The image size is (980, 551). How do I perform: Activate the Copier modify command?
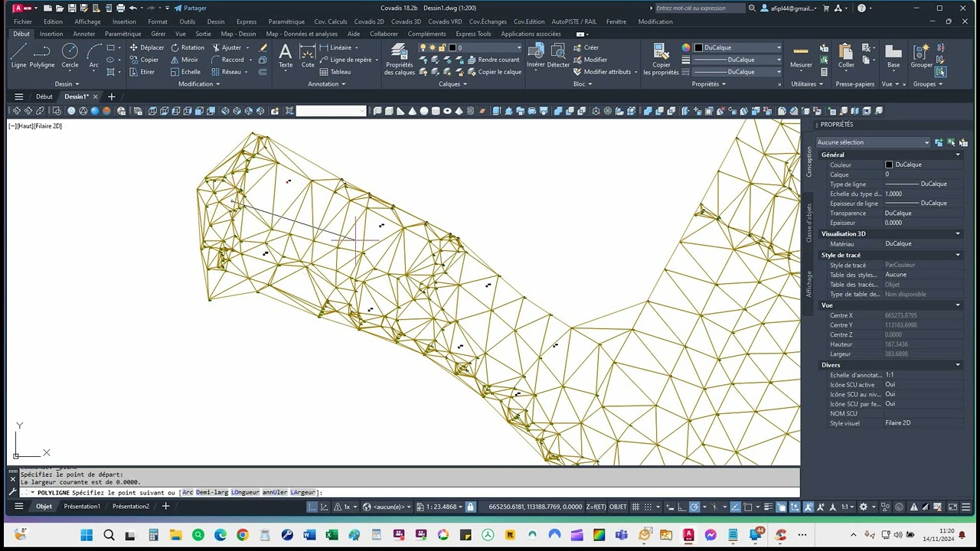point(144,60)
